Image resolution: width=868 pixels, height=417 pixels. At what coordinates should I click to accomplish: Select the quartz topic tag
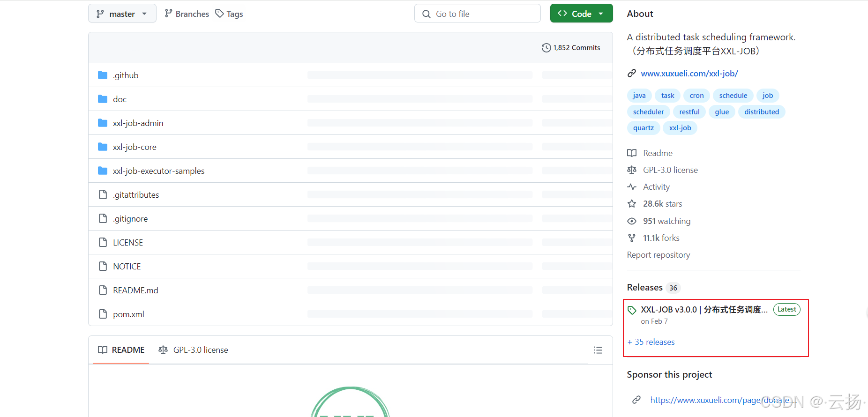pyautogui.click(x=644, y=128)
